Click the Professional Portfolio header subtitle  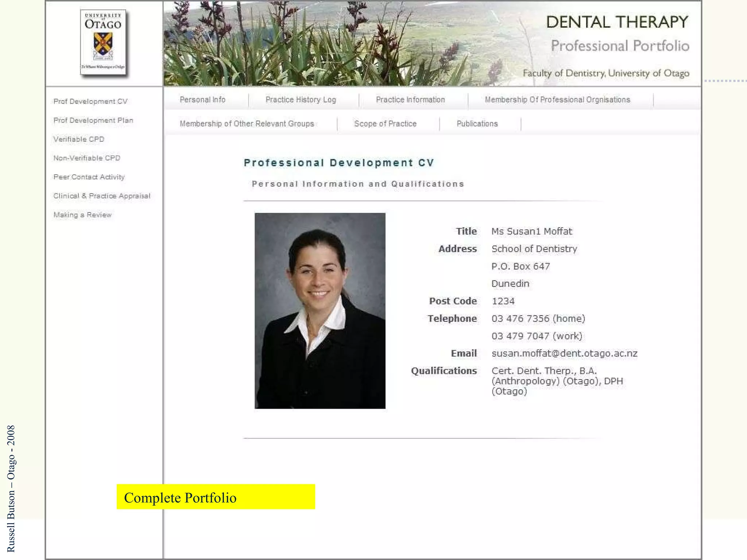pyautogui.click(x=620, y=46)
